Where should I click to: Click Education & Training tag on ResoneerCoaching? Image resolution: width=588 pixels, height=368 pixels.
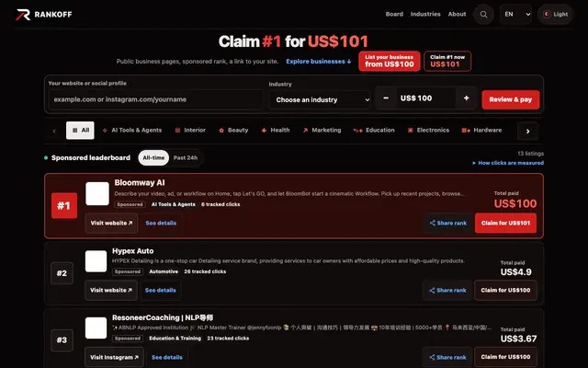click(x=175, y=339)
